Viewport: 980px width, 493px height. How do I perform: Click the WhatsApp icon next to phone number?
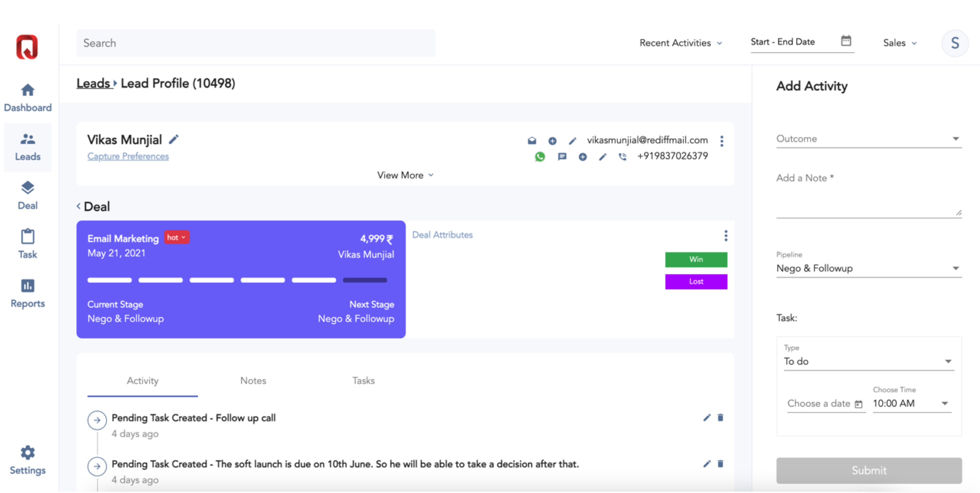click(x=539, y=157)
